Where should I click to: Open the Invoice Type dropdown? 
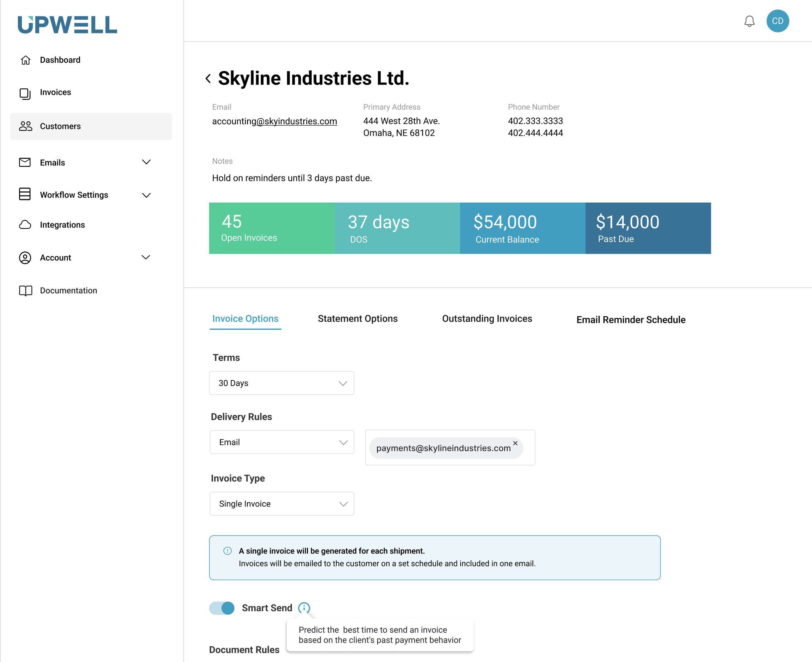281,504
